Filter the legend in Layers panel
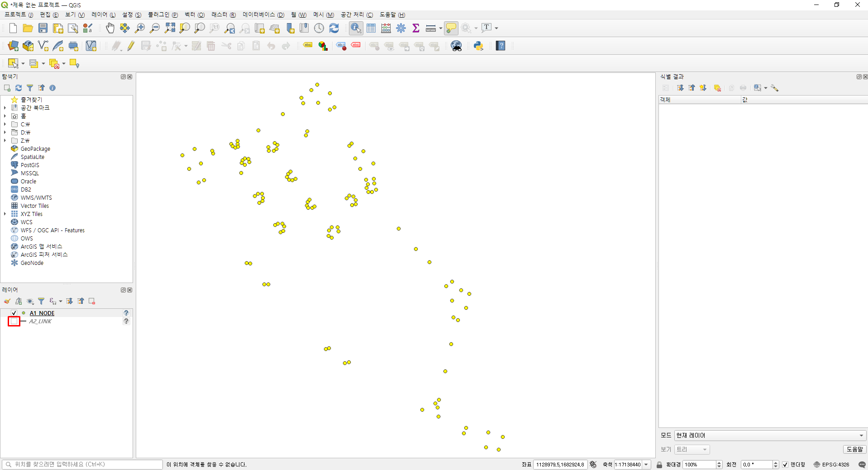The image size is (868, 470). click(x=41, y=301)
